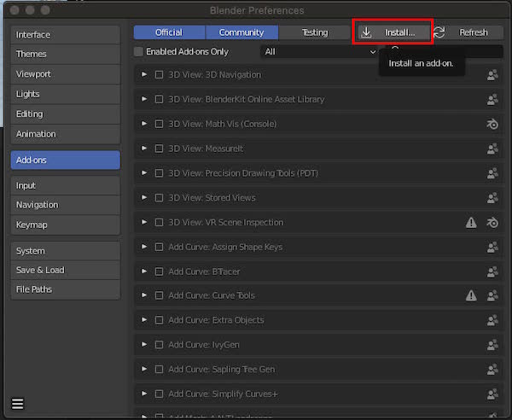Screen dimensions: 512x420
Task: Open the File Paths preferences section
Action: (66, 289)
